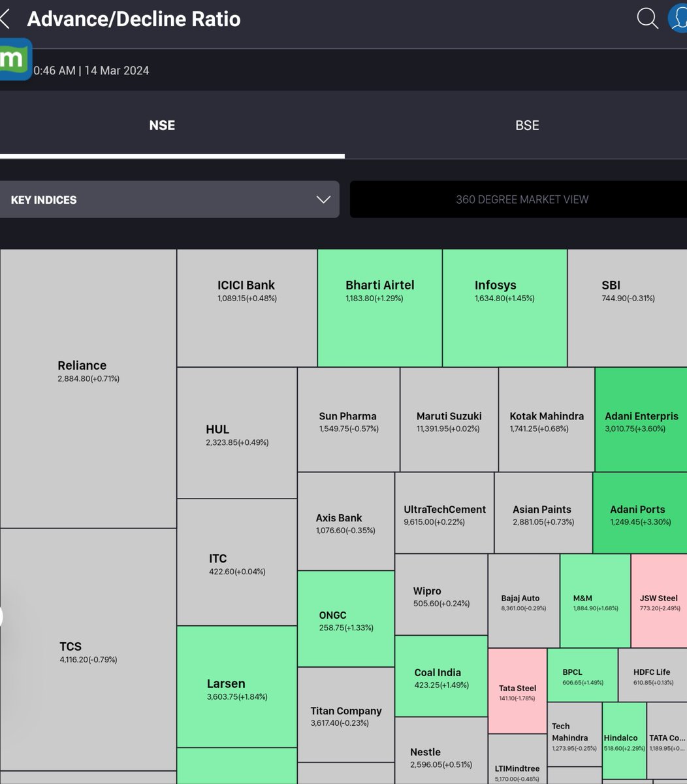Open the TATA Co... tile
The height and width of the screenshot is (784, 687).
click(667, 740)
